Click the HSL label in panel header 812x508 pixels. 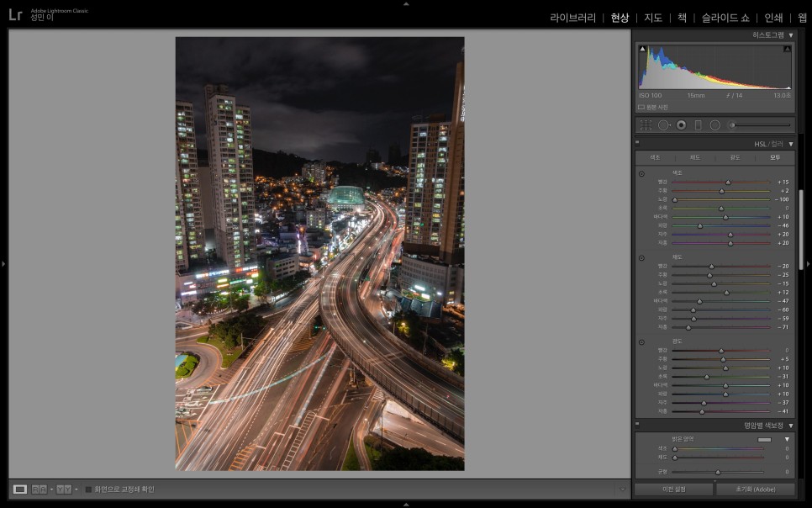pyautogui.click(x=760, y=144)
